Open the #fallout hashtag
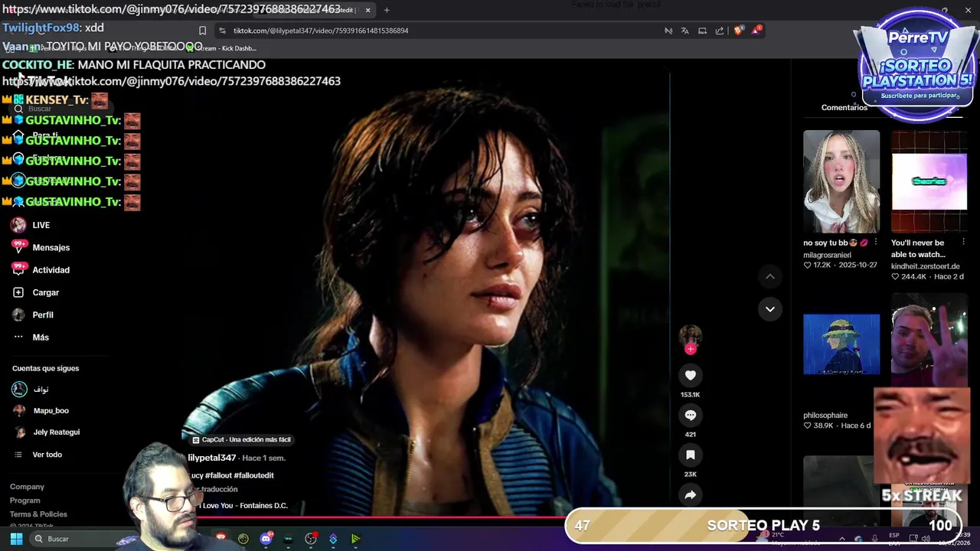The image size is (980, 551). [x=220, y=475]
